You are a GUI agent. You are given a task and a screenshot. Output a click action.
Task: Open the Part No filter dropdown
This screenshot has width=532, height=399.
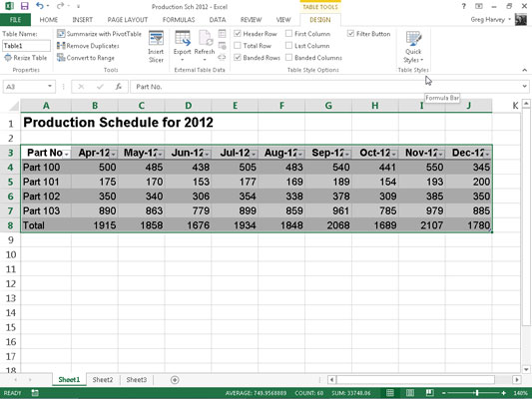(67, 154)
